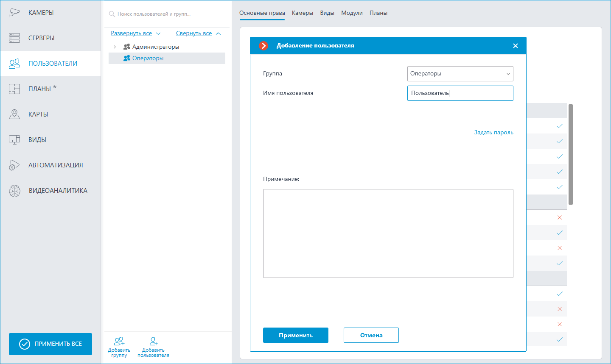Click the КАМЕРЫ sidebar label
611x364 pixels.
tap(41, 13)
